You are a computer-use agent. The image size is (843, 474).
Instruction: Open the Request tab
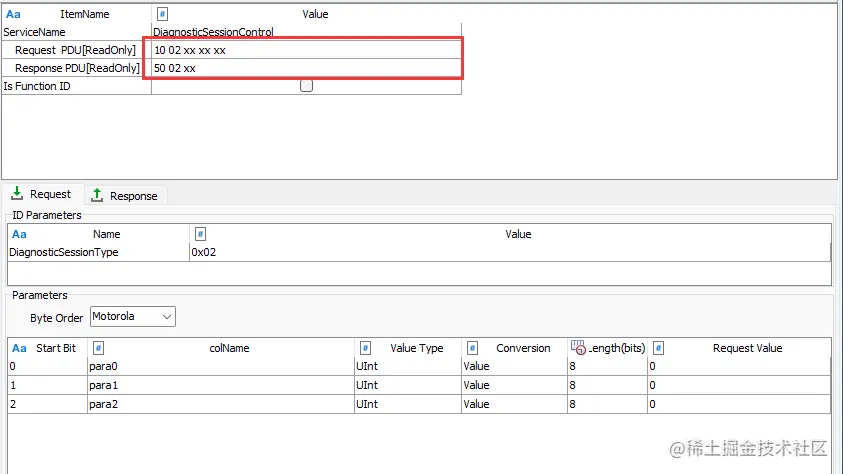point(42,194)
